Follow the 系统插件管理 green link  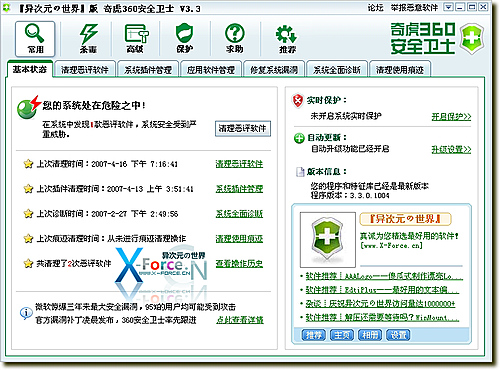click(x=239, y=189)
